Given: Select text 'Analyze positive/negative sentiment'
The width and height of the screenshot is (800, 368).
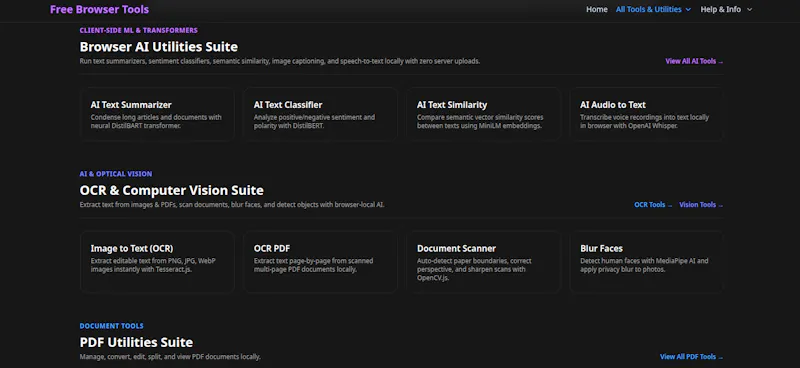Looking at the screenshot, I should pyautogui.click(x=307, y=117).
